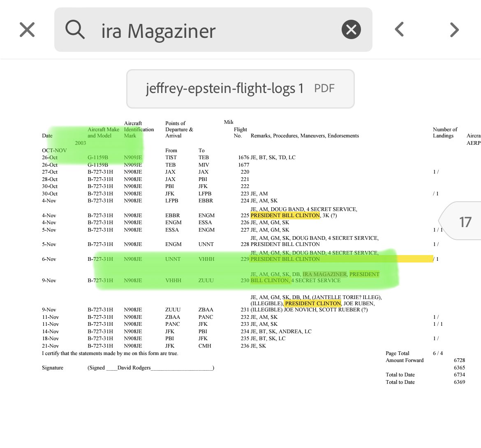The image size is (481, 448).
Task: Click 'PRESIDENT CLINTON' highlight in flight 231
Action: tap(313, 304)
